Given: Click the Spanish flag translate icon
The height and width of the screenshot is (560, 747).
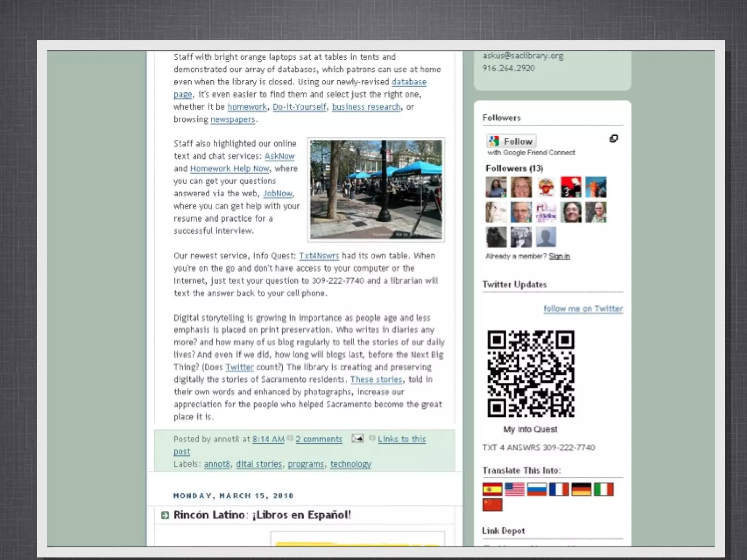Looking at the screenshot, I should (x=492, y=489).
